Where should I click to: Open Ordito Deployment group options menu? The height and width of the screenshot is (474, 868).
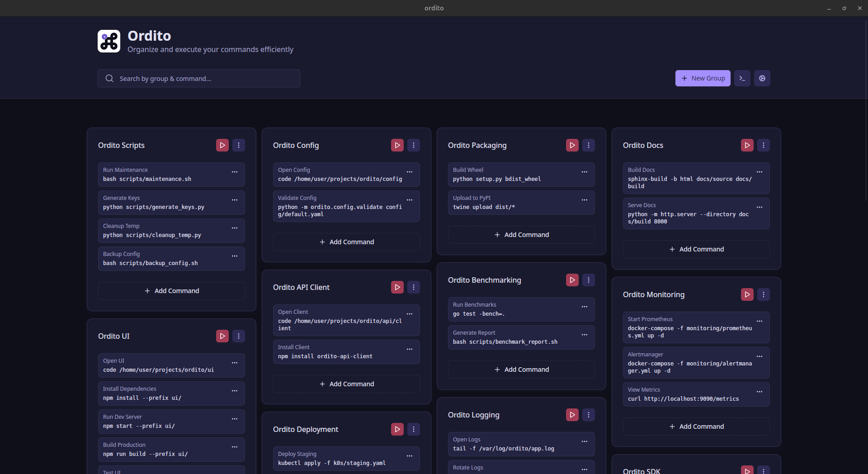click(414, 429)
